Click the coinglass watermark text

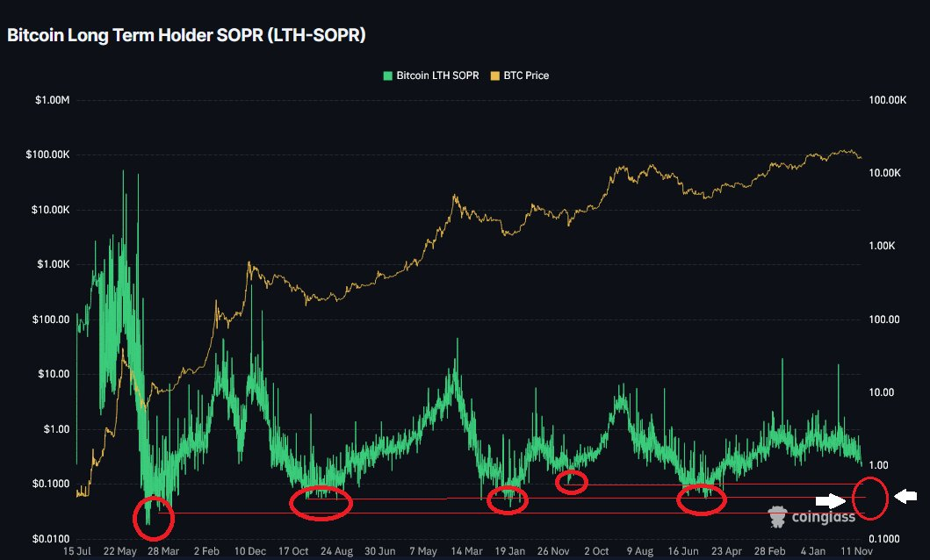pyautogui.click(x=825, y=516)
